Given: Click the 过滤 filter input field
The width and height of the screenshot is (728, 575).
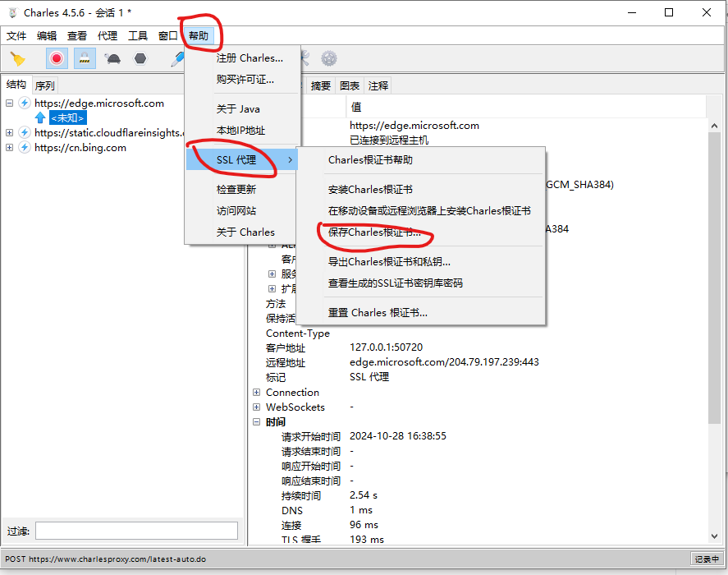Looking at the screenshot, I should coord(136,531).
